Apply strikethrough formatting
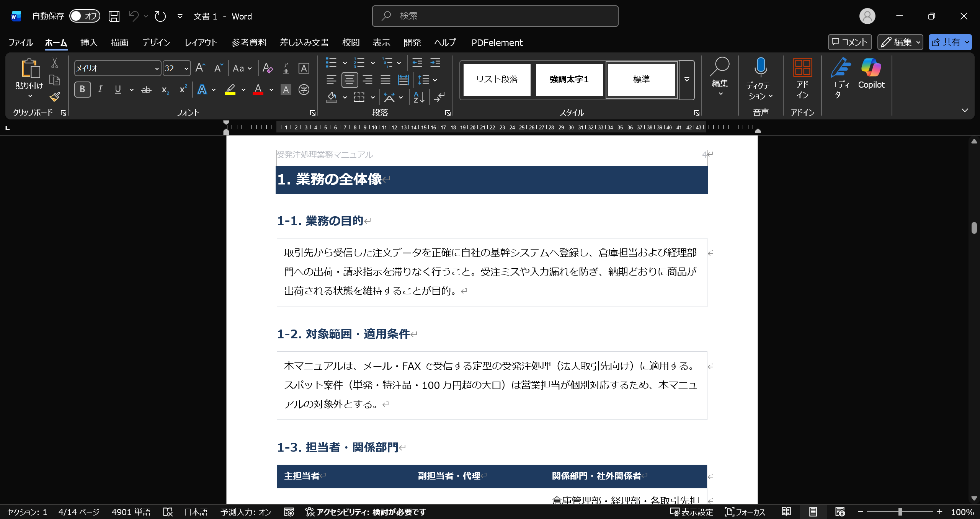The width and height of the screenshot is (980, 519). click(x=146, y=90)
